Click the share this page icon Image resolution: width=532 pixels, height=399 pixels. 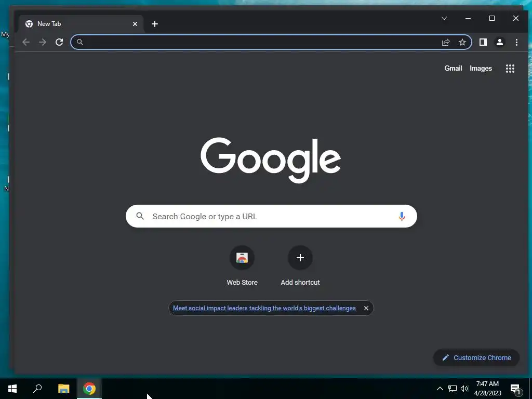pyautogui.click(x=445, y=42)
